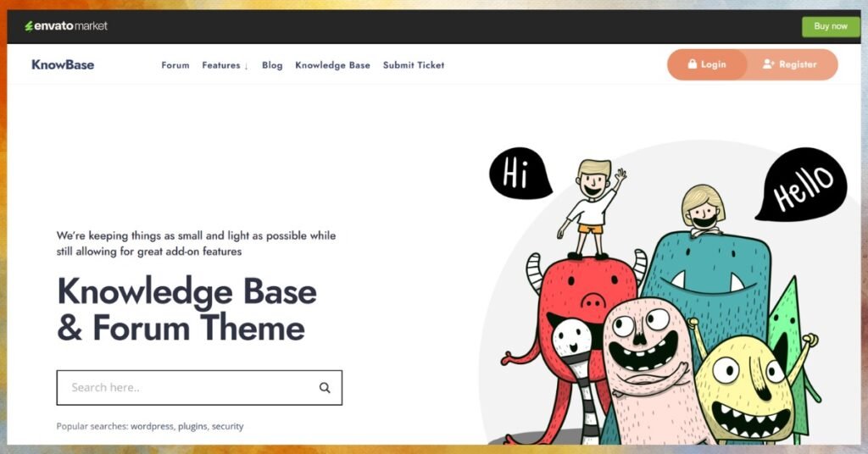Click the Envato Market logo
868x454 pixels.
pyautogui.click(x=66, y=26)
